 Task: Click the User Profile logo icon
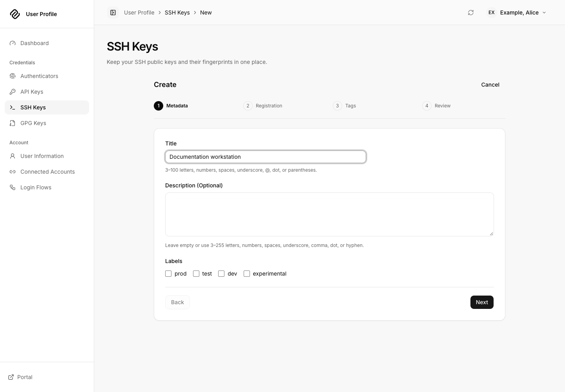coord(15,14)
